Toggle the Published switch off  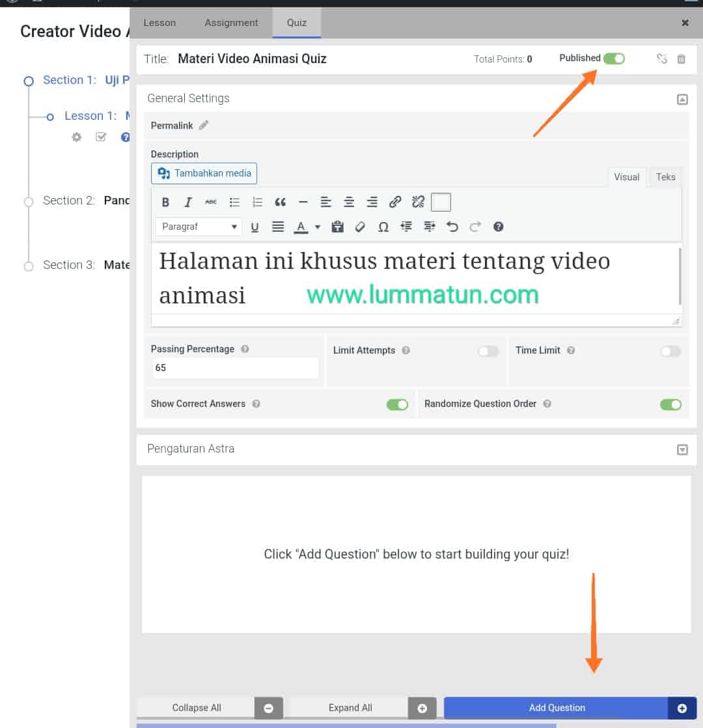coord(614,59)
